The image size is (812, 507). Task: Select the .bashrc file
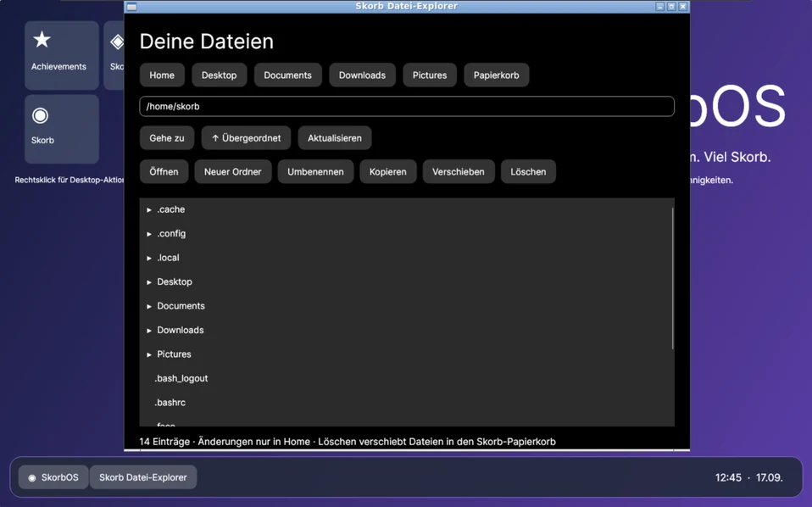[x=170, y=403]
